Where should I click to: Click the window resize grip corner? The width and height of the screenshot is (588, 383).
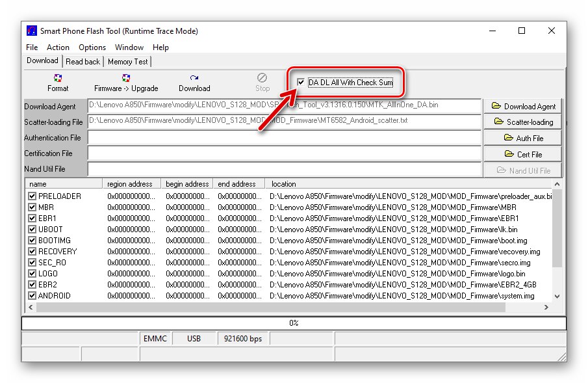(x=562, y=357)
